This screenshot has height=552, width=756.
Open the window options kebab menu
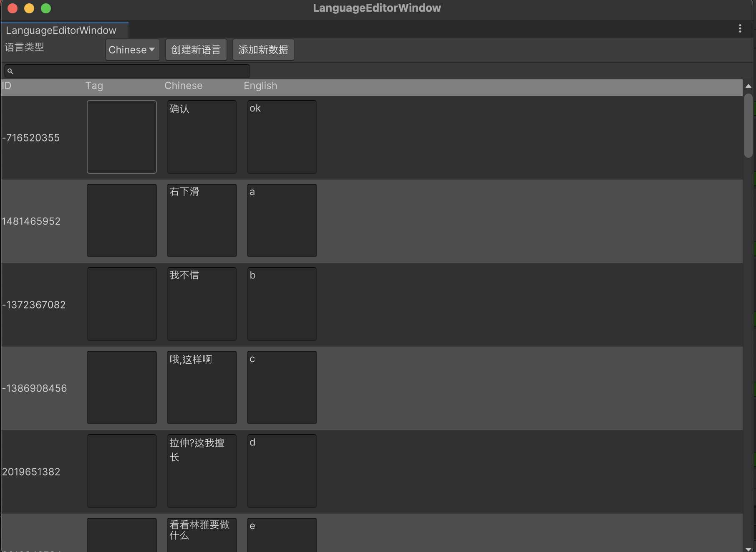[740, 28]
